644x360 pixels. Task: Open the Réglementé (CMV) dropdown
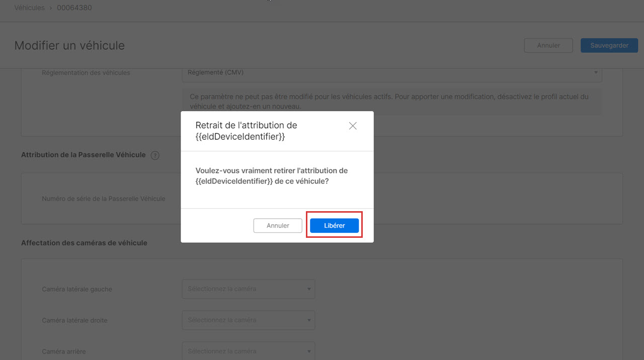click(391, 73)
